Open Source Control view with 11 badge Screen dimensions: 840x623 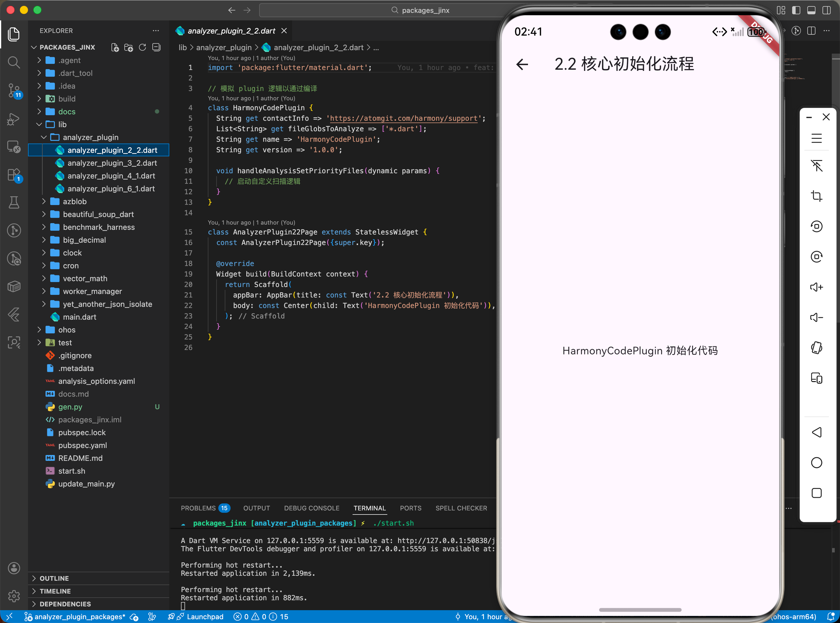click(x=14, y=90)
